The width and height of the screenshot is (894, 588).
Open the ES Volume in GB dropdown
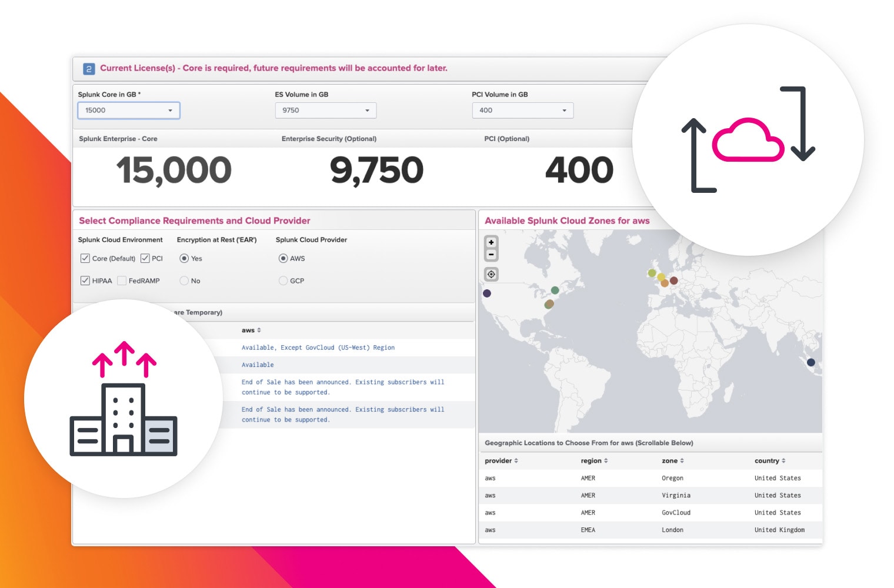point(326,111)
